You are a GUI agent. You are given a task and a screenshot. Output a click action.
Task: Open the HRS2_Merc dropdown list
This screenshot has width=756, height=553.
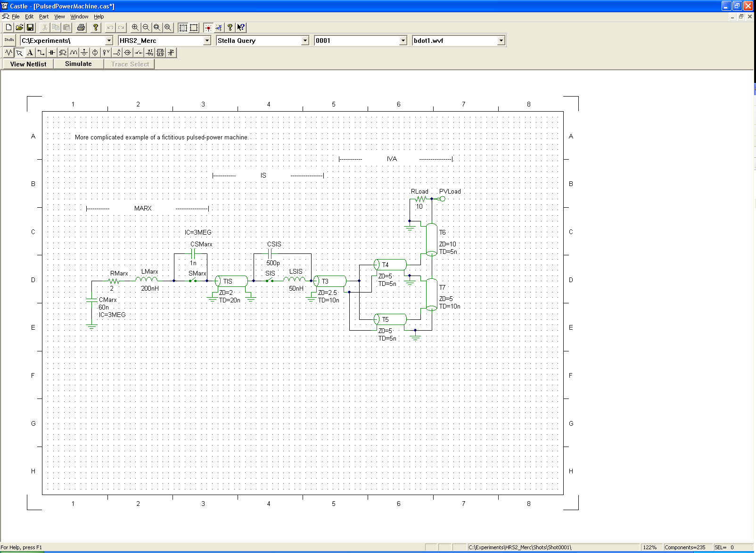207,41
